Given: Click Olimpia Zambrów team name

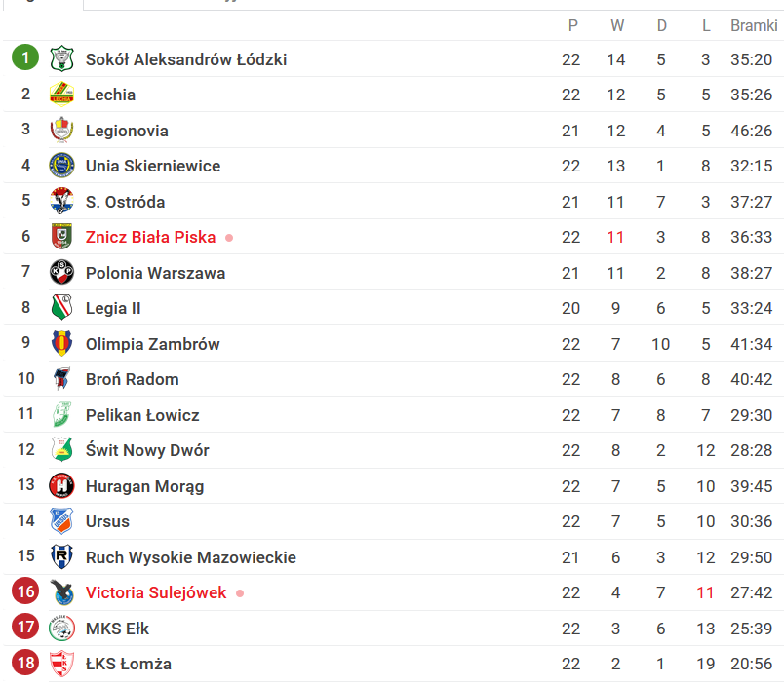Looking at the screenshot, I should 152,344.
